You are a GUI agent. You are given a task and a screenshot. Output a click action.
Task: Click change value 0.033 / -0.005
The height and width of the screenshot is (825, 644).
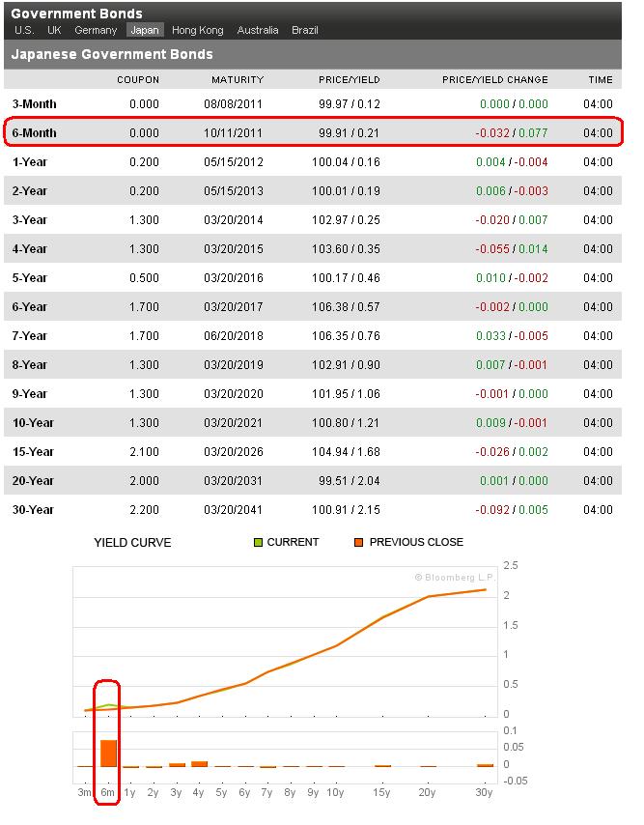click(x=512, y=335)
